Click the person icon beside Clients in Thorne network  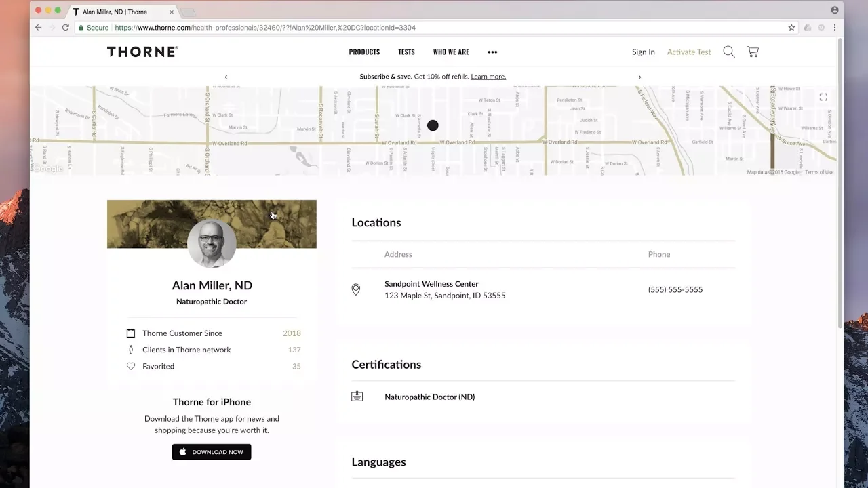coord(131,350)
